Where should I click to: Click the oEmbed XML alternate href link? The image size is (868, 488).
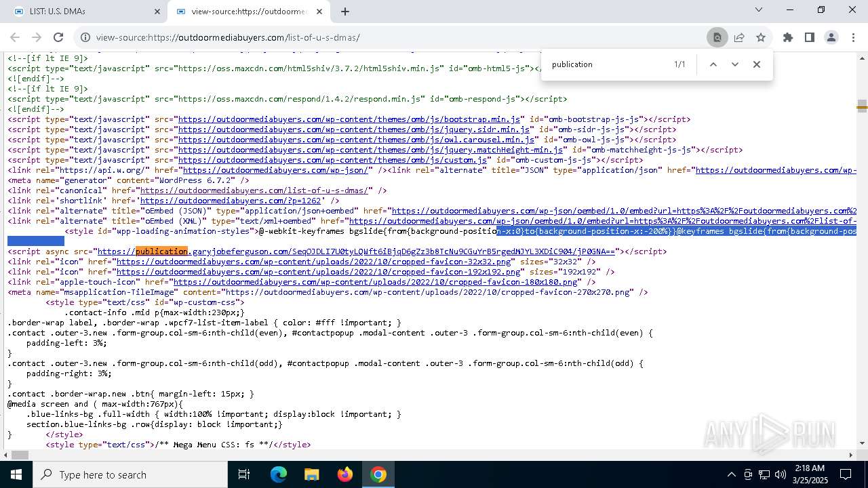click(603, 221)
